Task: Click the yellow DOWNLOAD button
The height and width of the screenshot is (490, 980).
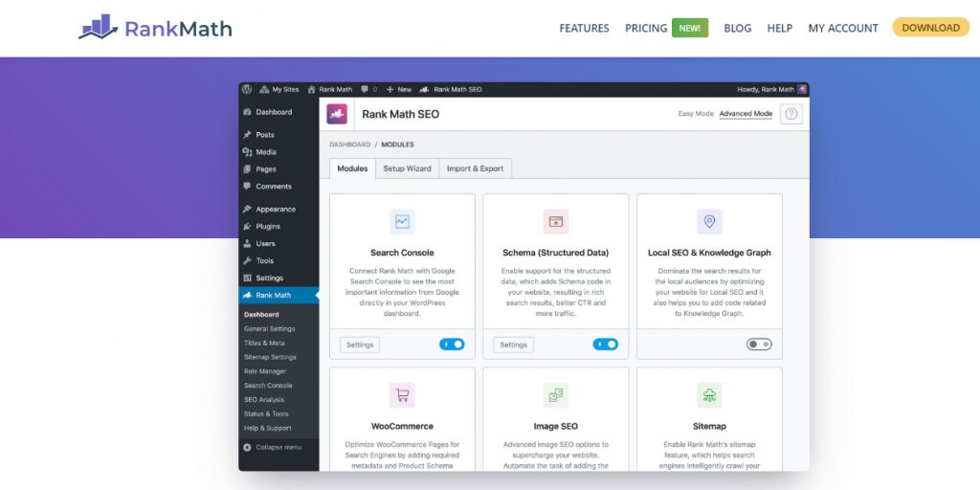Action: click(930, 28)
